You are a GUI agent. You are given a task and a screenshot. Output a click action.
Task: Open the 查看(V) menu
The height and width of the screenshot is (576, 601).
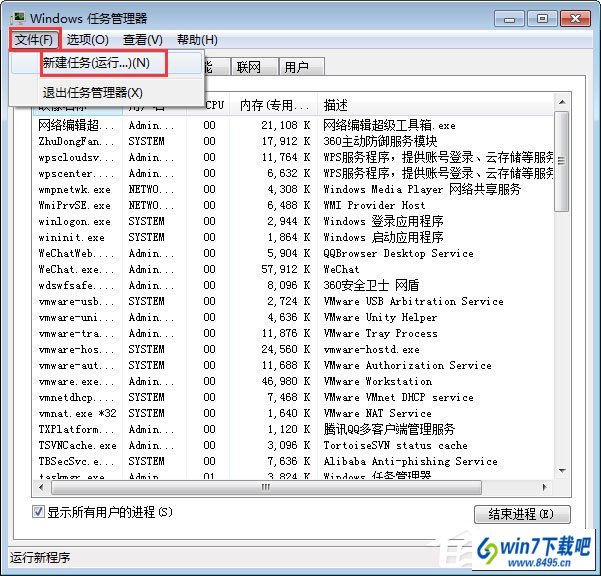(x=143, y=40)
